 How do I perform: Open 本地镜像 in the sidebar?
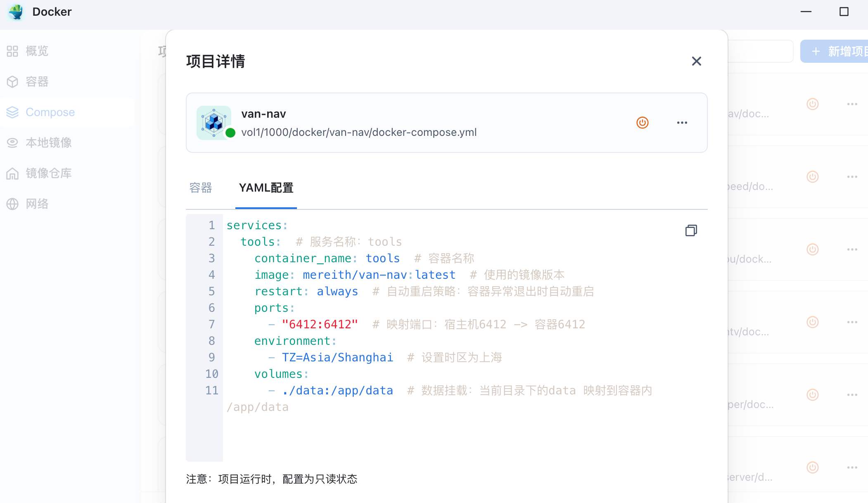click(48, 143)
